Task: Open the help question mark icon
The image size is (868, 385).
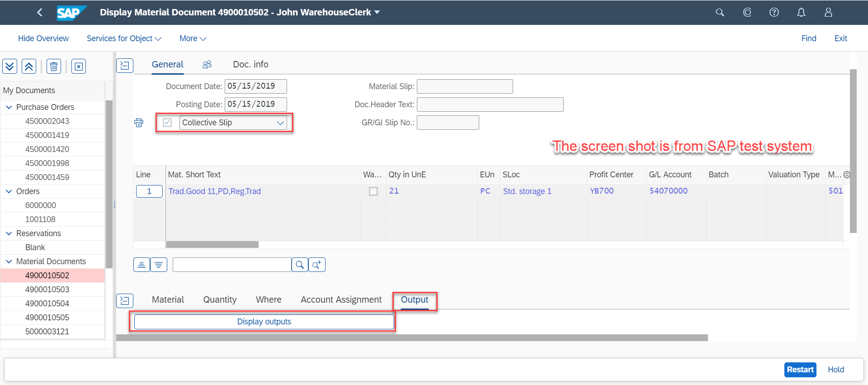Action: coord(774,12)
